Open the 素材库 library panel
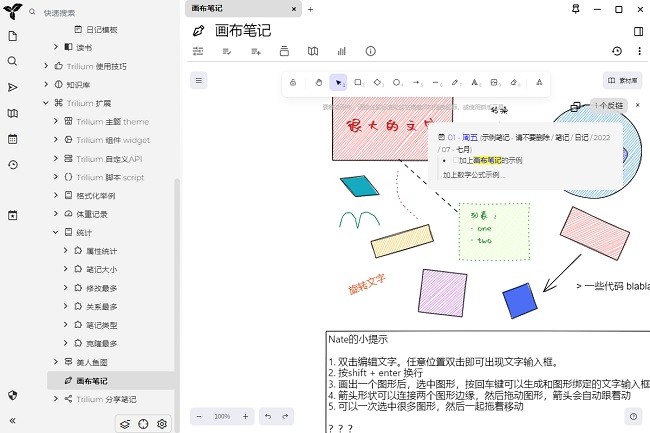 624,80
